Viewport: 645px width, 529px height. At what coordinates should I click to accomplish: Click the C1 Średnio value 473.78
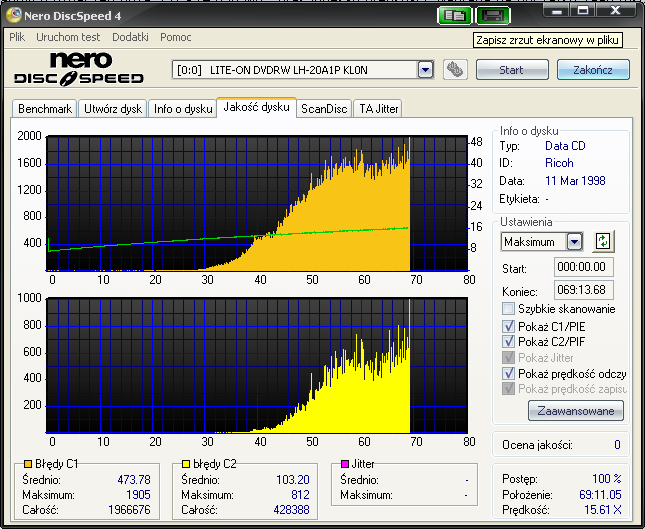click(x=134, y=480)
